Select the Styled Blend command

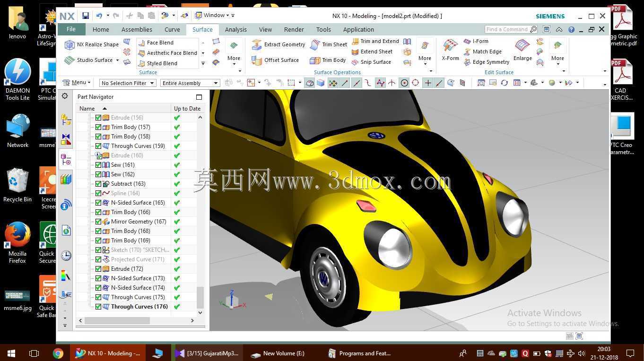[x=157, y=63]
